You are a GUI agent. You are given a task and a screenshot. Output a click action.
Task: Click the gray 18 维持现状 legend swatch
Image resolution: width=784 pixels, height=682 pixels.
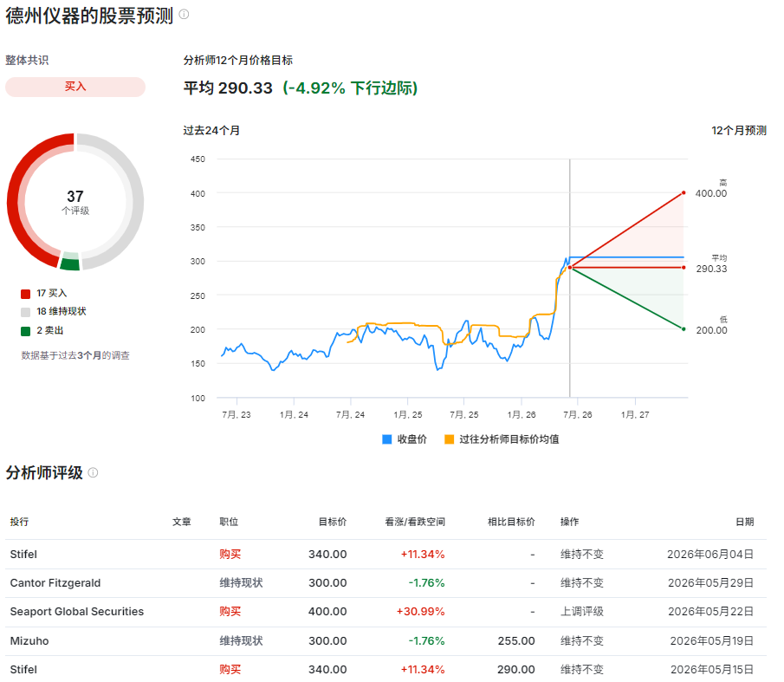point(25,313)
